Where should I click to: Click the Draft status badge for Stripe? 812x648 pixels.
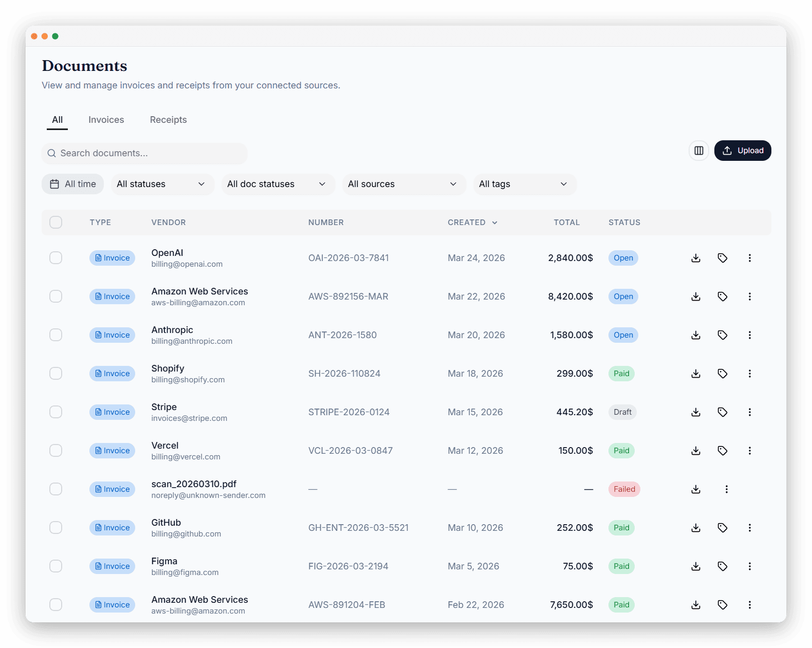coord(623,412)
